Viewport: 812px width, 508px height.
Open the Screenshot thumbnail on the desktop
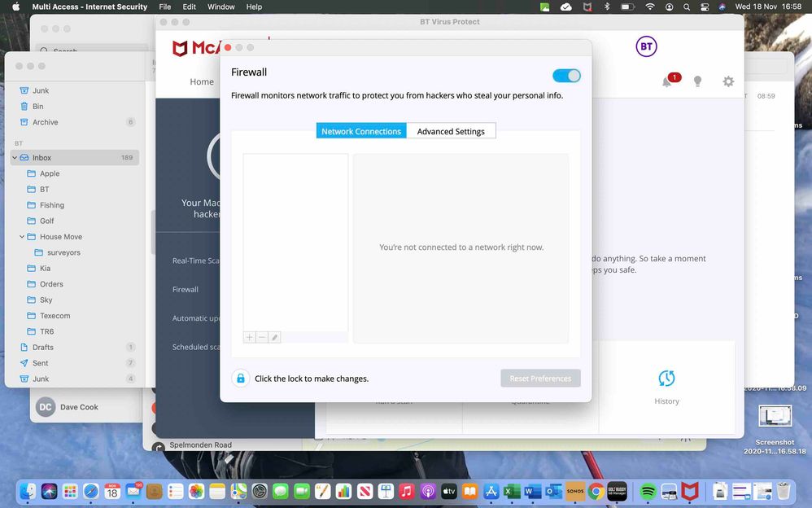tap(774, 417)
